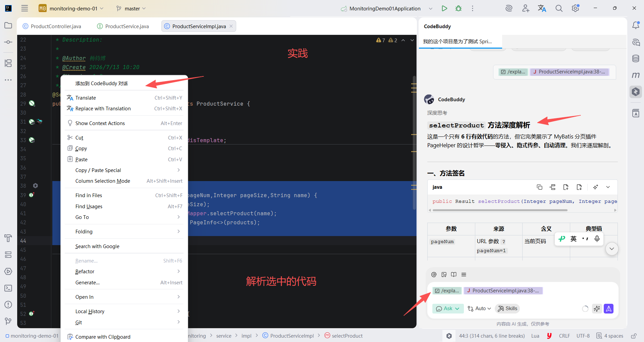
Task: Open the monitoring-demo-01 project dropdown
Action: (71, 8)
